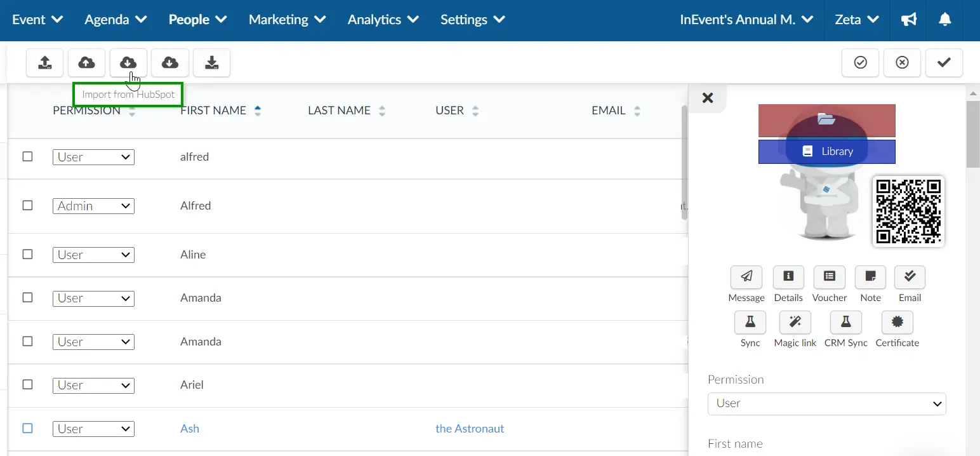Generate a Magic link with wand icon
980x456 pixels.
click(x=795, y=323)
